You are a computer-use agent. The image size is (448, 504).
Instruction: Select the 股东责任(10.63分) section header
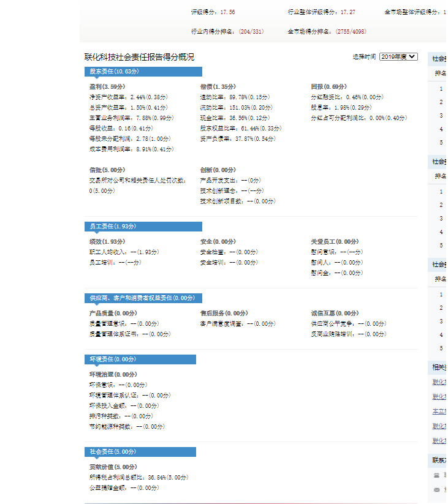coord(143,72)
